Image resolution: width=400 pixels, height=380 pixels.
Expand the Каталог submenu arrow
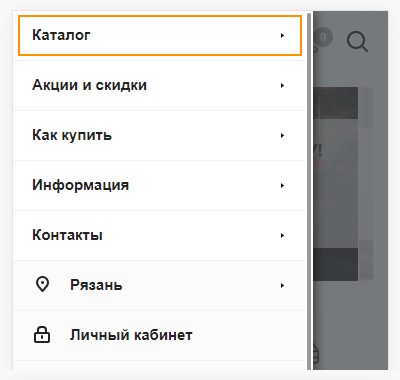pyautogui.click(x=282, y=35)
